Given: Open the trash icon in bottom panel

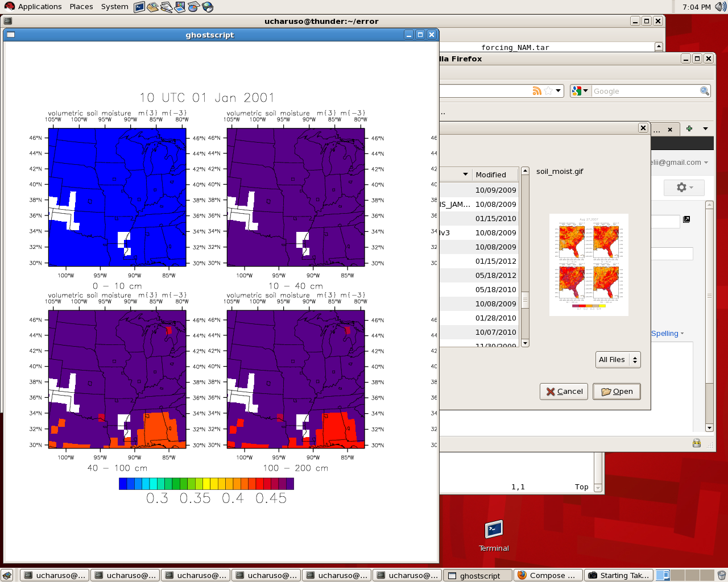Looking at the screenshot, I should (x=721, y=575).
